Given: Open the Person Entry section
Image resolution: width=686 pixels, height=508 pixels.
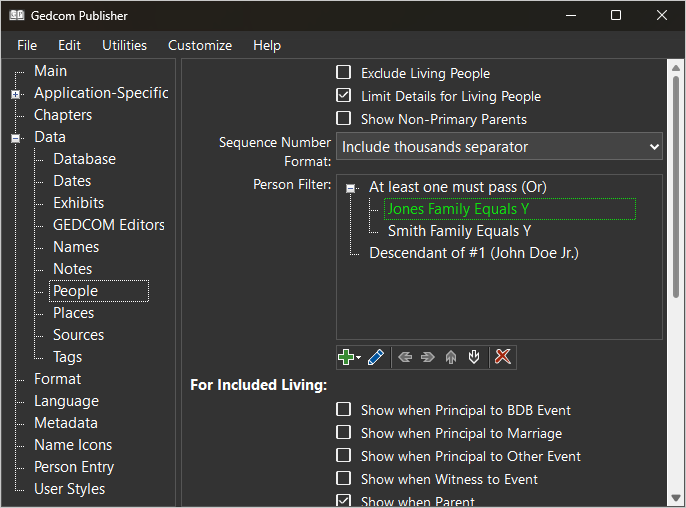Looking at the screenshot, I should [74, 467].
